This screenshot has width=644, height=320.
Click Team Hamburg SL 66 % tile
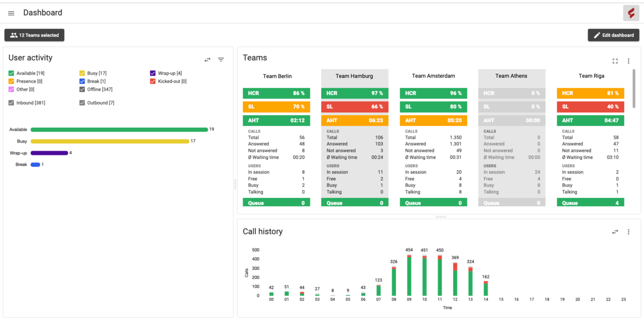tap(355, 107)
